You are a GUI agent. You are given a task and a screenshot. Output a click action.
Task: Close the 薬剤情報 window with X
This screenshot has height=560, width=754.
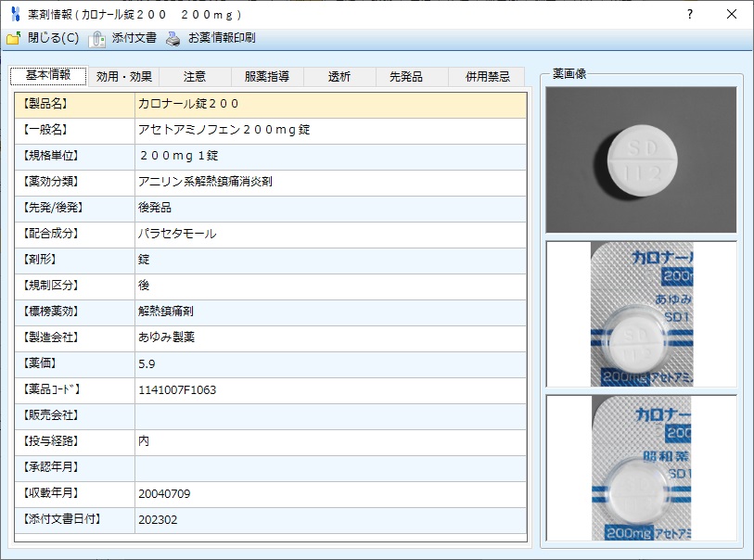[x=732, y=14]
